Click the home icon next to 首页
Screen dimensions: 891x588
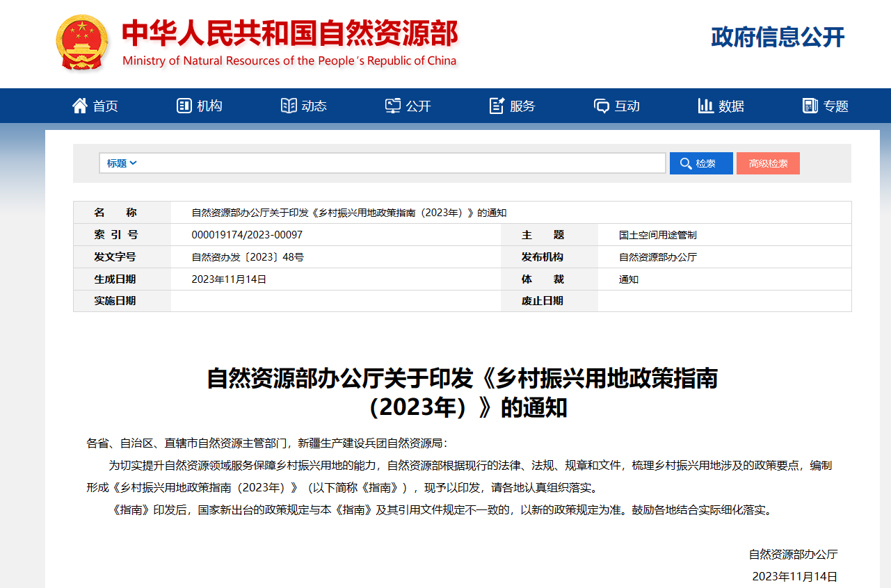point(80,105)
